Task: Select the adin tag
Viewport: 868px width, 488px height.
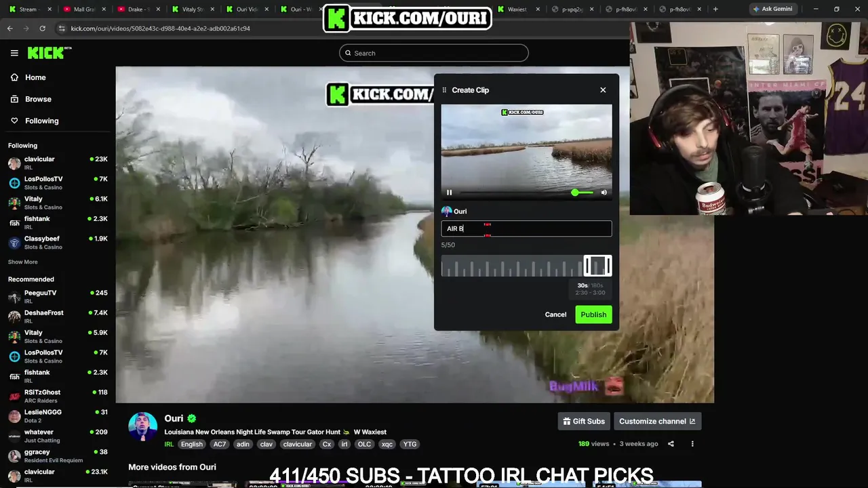Action: (243, 444)
